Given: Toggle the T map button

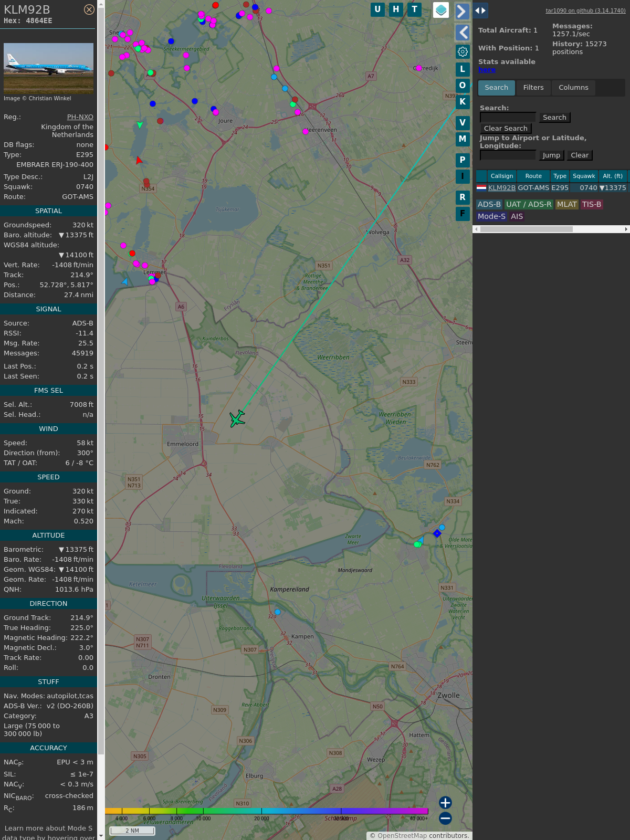Looking at the screenshot, I should pyautogui.click(x=415, y=9).
